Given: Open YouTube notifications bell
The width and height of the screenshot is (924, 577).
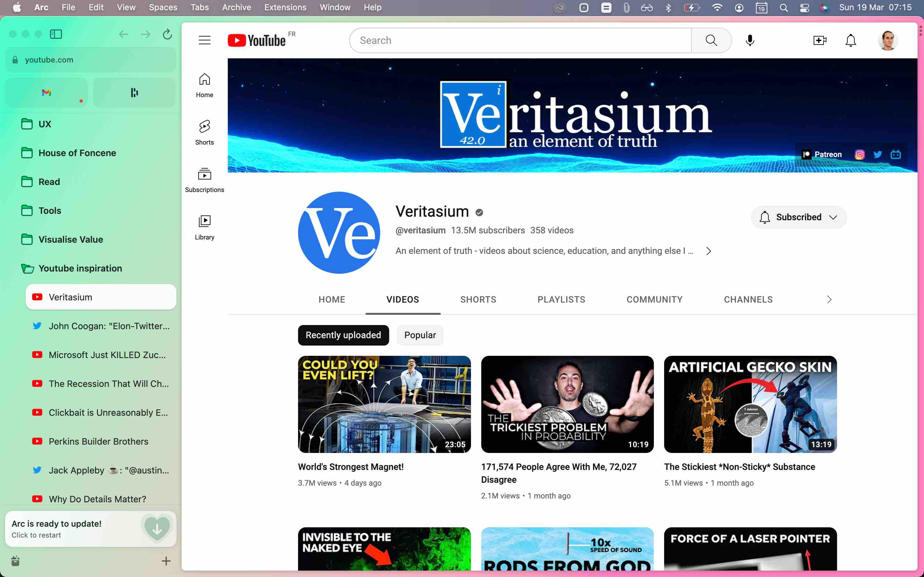Looking at the screenshot, I should click(x=851, y=40).
